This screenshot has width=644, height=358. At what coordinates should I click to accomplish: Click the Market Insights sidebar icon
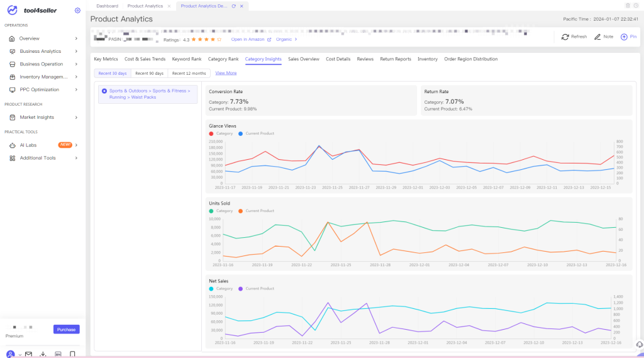pyautogui.click(x=13, y=118)
